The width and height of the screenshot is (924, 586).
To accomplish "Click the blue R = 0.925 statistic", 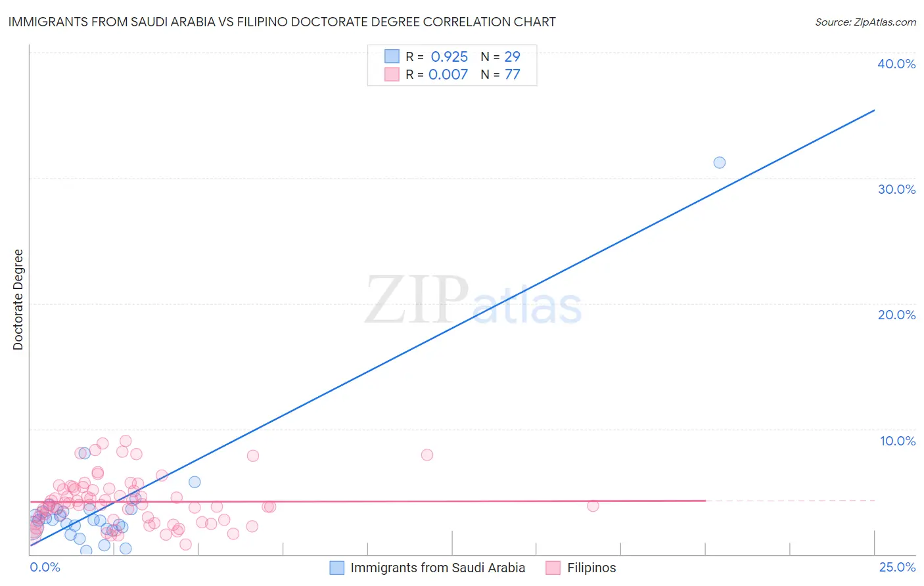I will pyautogui.click(x=436, y=56).
